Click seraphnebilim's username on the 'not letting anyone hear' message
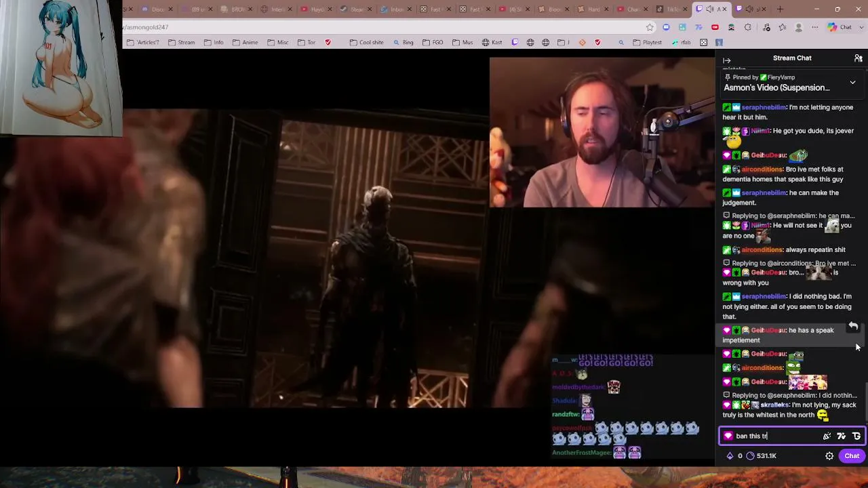This screenshot has width=868, height=488. (764, 107)
